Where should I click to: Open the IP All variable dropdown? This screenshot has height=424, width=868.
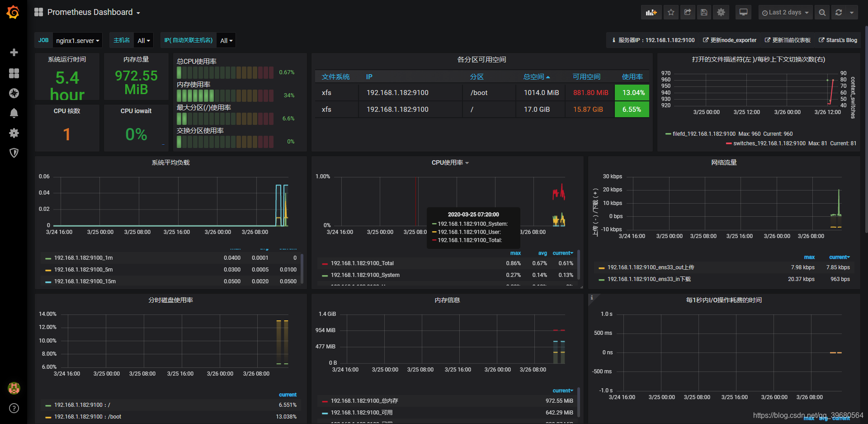click(x=226, y=40)
